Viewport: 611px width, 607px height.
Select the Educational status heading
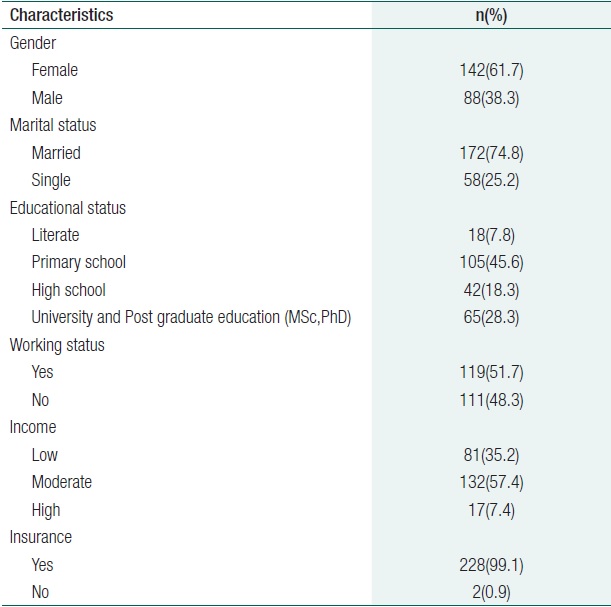(68, 208)
